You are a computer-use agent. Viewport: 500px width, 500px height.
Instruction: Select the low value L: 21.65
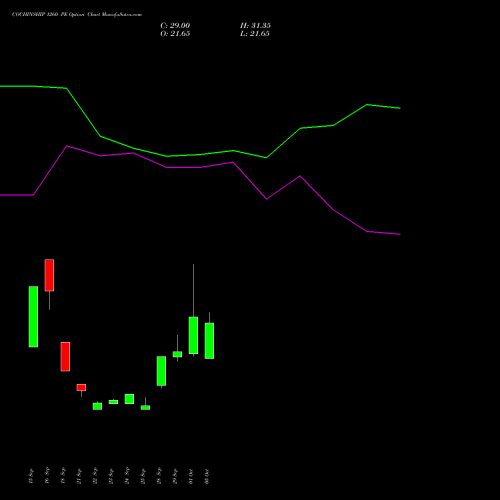(x=255, y=34)
